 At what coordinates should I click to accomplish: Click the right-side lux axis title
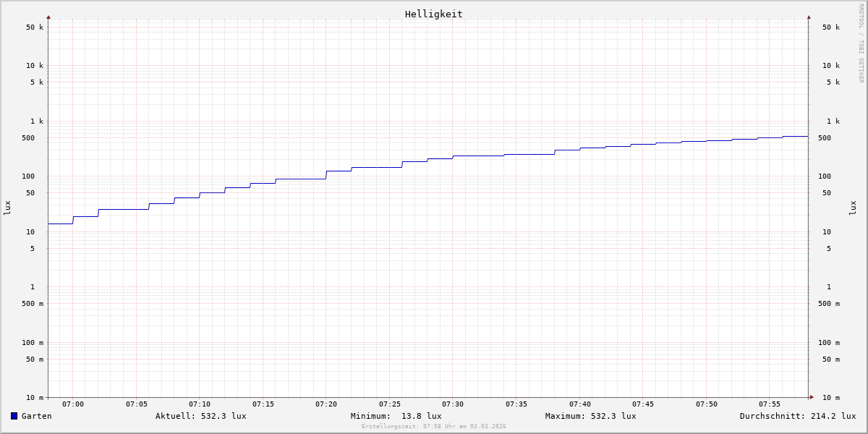pos(853,208)
